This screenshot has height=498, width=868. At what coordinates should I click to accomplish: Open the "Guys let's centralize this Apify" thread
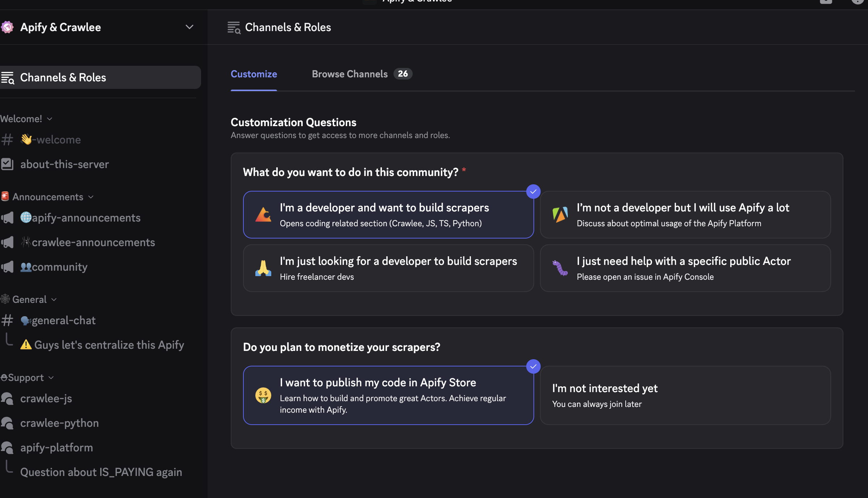click(109, 345)
